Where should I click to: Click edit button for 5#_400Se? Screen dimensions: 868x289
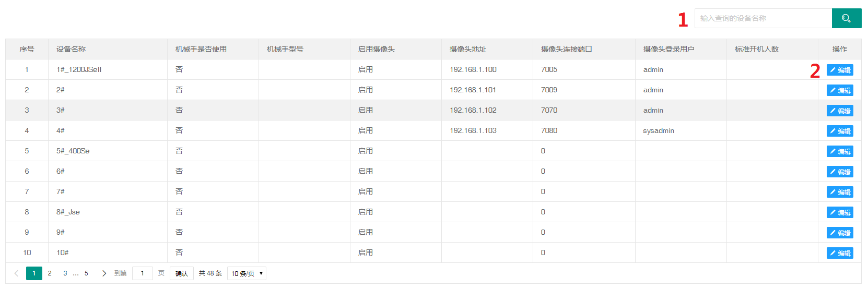pyautogui.click(x=840, y=151)
